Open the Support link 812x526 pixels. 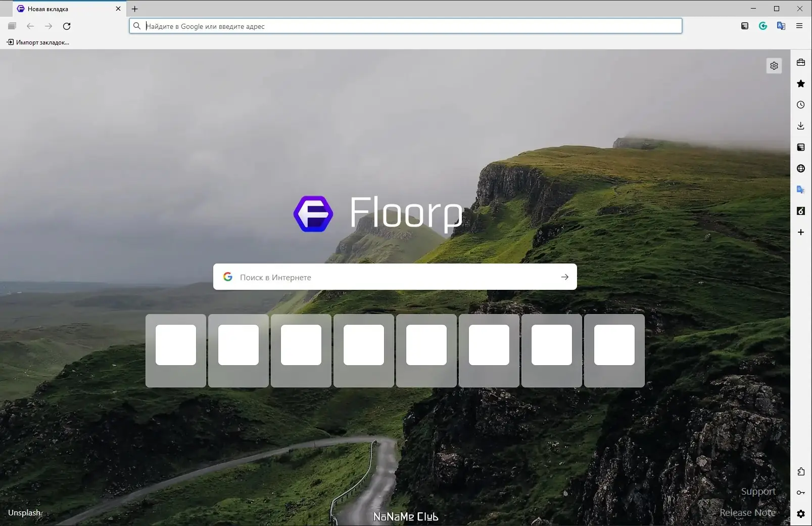[x=758, y=492]
